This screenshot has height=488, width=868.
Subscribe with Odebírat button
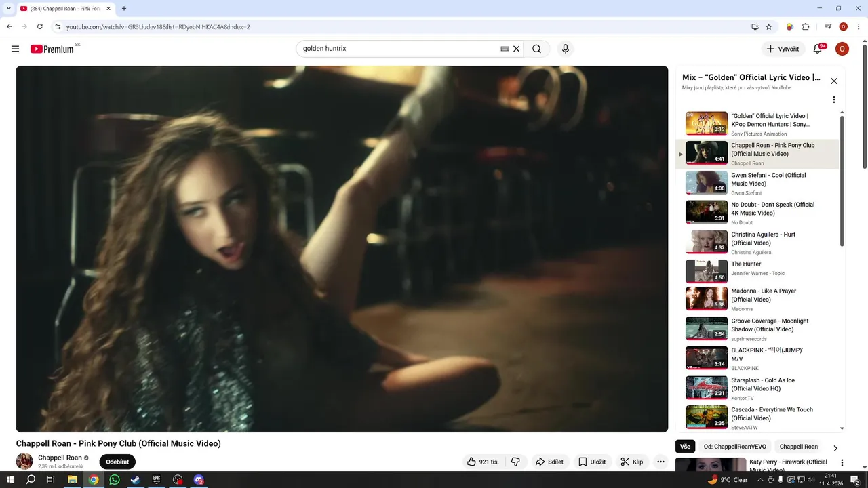pos(117,462)
